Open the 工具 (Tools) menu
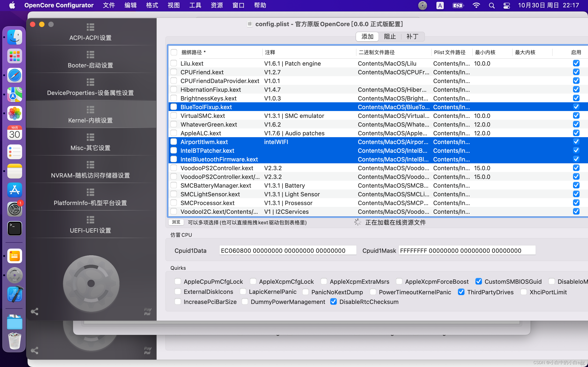588x367 pixels. [195, 5]
